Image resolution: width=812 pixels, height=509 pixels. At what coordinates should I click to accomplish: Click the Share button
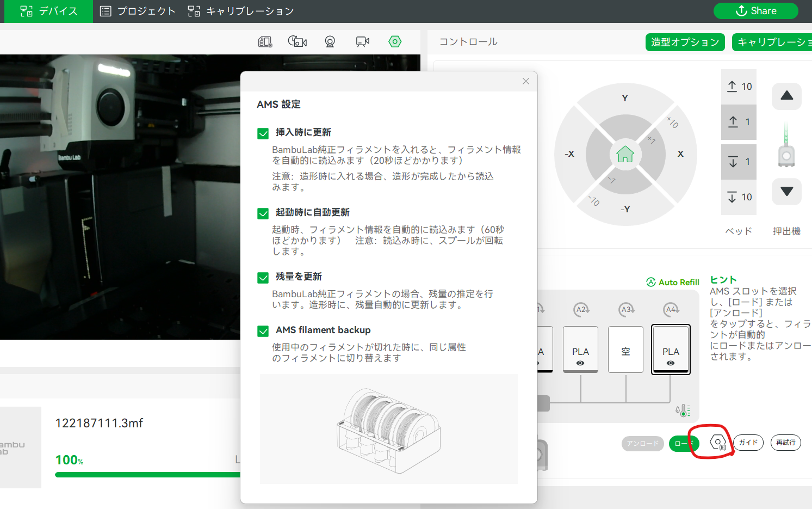pos(756,10)
